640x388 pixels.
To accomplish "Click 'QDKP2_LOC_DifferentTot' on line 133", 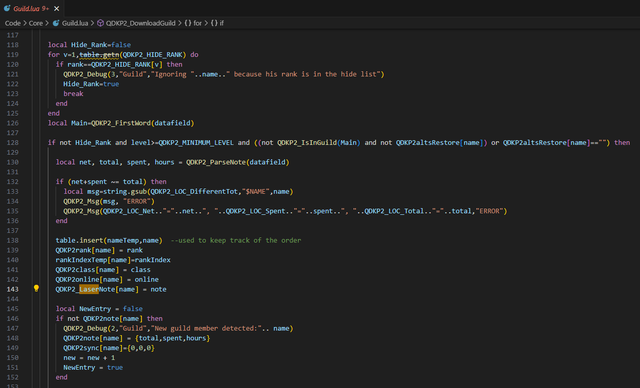I will pyautogui.click(x=194, y=192).
